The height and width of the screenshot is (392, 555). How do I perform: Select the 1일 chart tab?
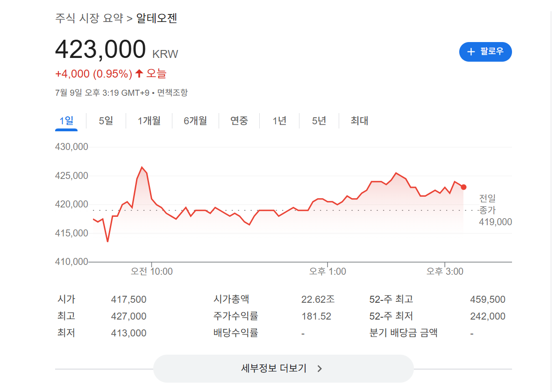66,121
